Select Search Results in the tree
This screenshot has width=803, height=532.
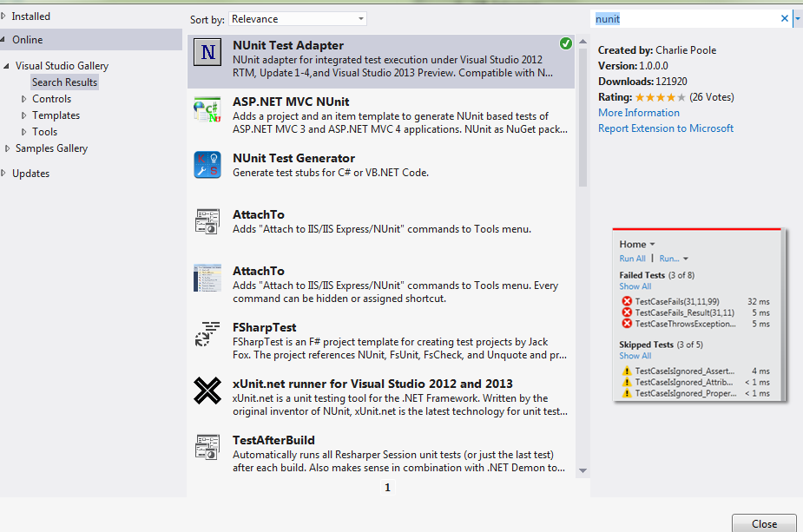(x=64, y=82)
